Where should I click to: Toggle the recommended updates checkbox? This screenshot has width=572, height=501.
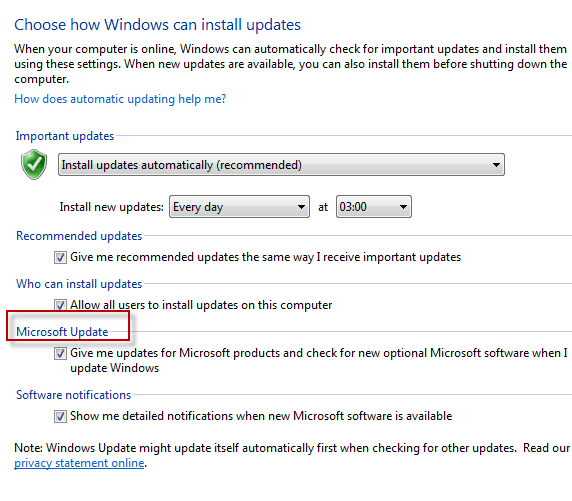tap(60, 257)
